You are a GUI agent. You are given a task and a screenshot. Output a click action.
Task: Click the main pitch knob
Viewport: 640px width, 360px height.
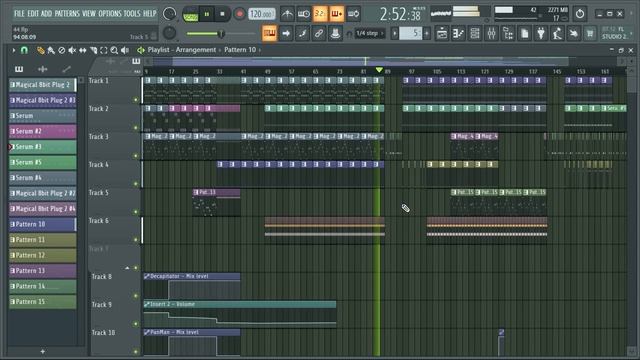(169, 33)
